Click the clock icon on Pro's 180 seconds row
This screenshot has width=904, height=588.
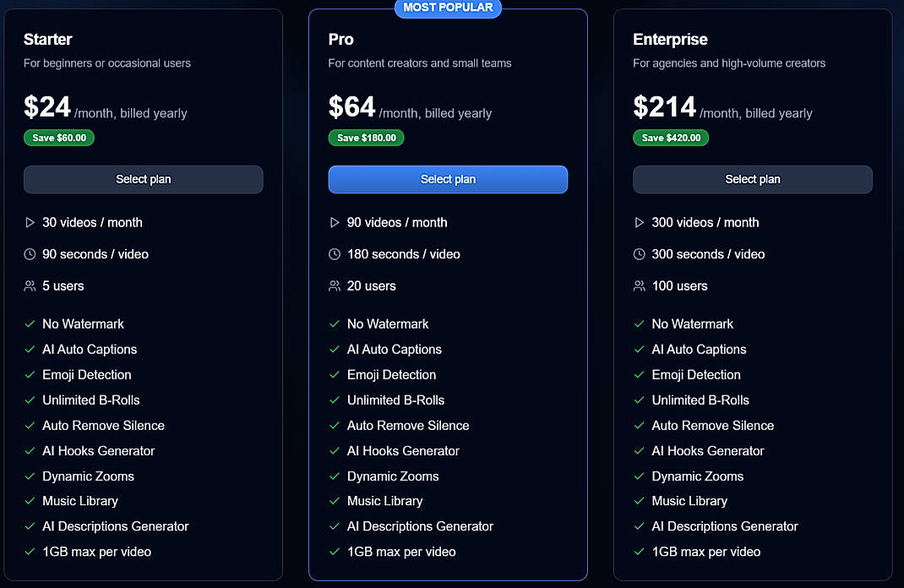pyautogui.click(x=335, y=253)
